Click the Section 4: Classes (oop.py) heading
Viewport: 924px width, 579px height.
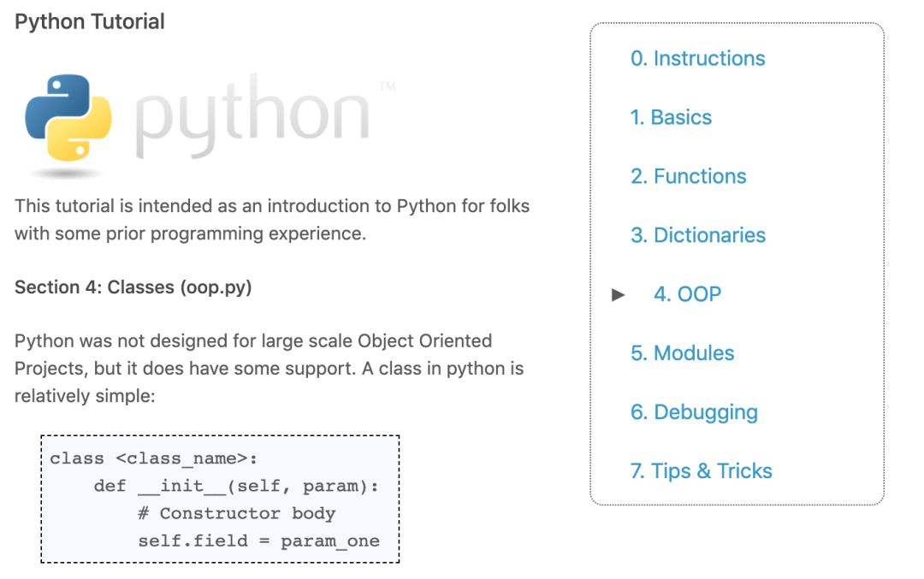(x=133, y=287)
